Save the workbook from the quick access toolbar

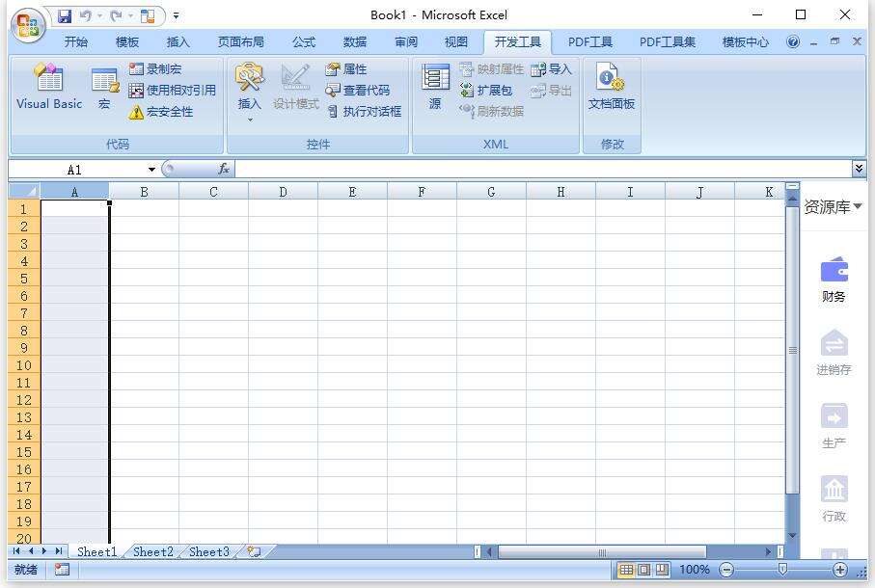(x=65, y=16)
